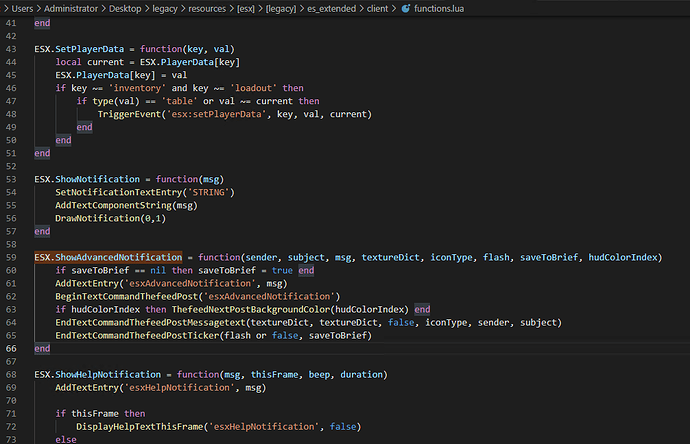The width and height of the screenshot is (690, 444).
Task: Click the highlighted ESX.ShowAdvancedNotification text
Action: 108,257
